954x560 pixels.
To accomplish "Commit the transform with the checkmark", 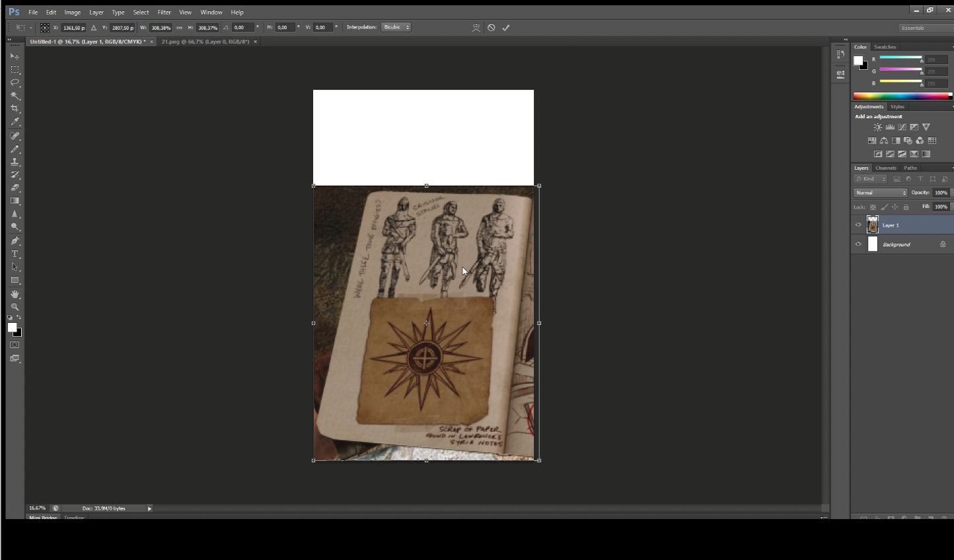I will (x=507, y=27).
